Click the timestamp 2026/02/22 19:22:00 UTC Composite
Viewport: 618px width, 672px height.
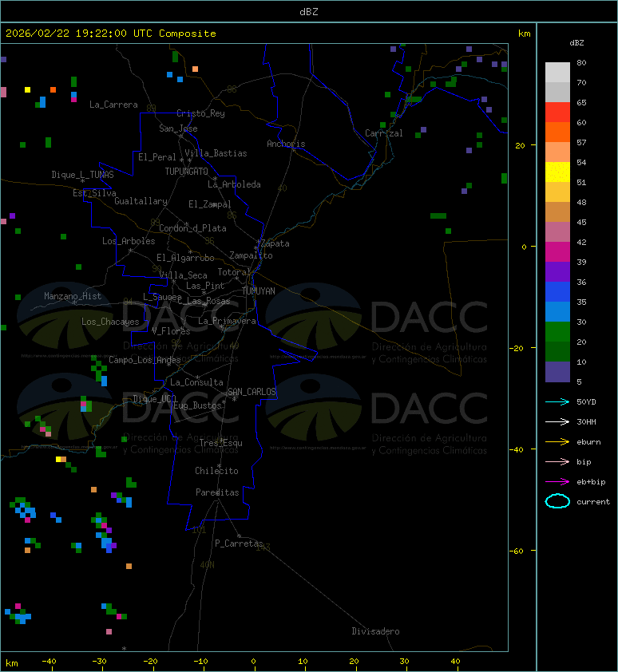(x=111, y=34)
